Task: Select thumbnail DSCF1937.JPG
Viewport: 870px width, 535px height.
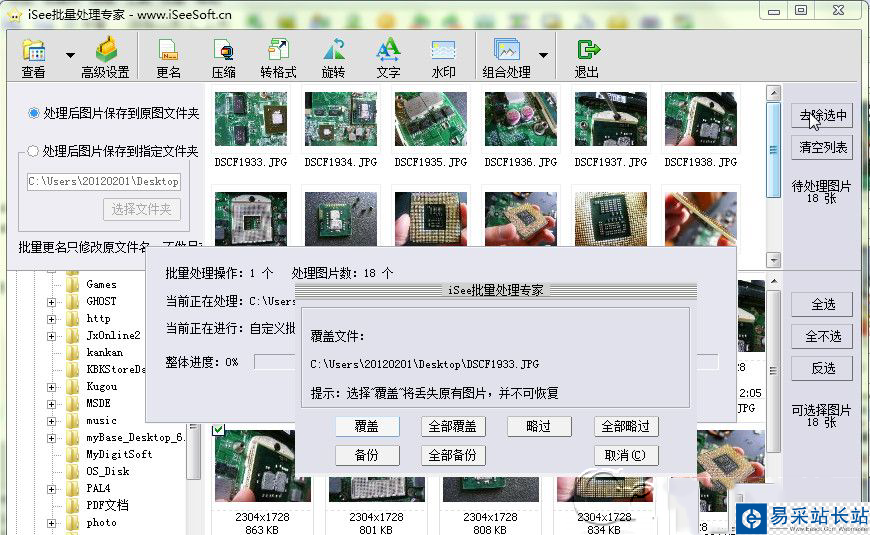Action: click(610, 119)
